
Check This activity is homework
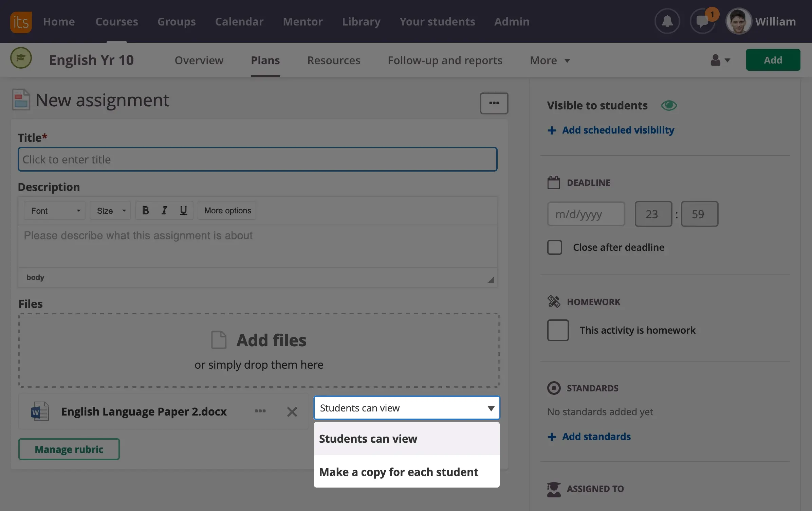pos(558,330)
